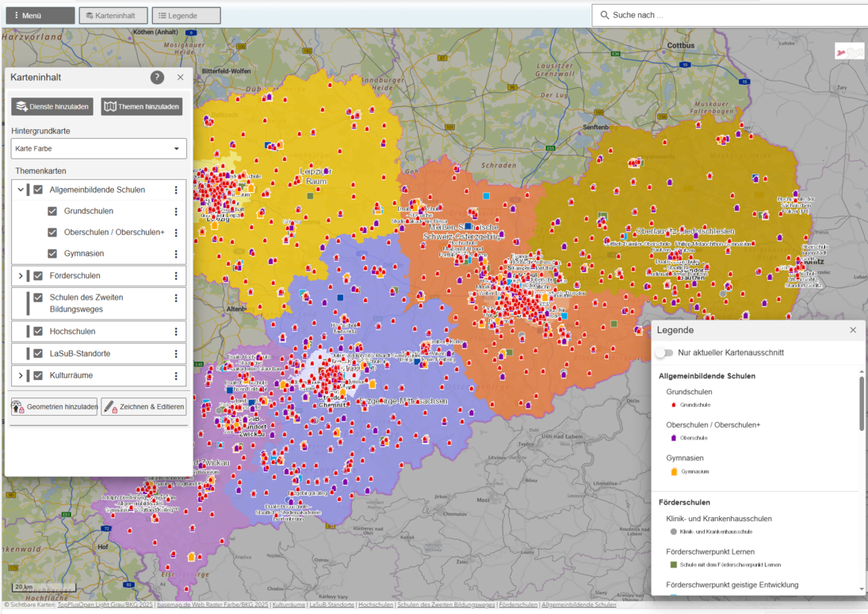Viewport: 868px width, 614px height.
Task: Open the Hochschulen footer link
Action: 375,604
